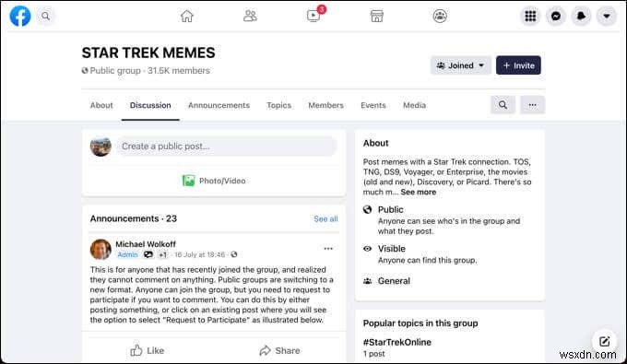Screen dimensions: 627x364
Task: Share Michael Wolkoff's announcement post
Action: 279,350
